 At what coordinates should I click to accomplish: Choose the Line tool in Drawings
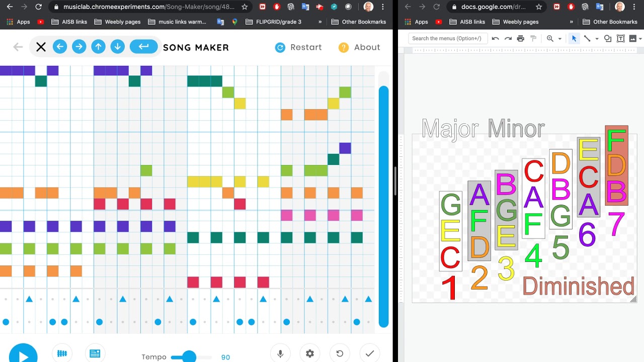[587, 38]
